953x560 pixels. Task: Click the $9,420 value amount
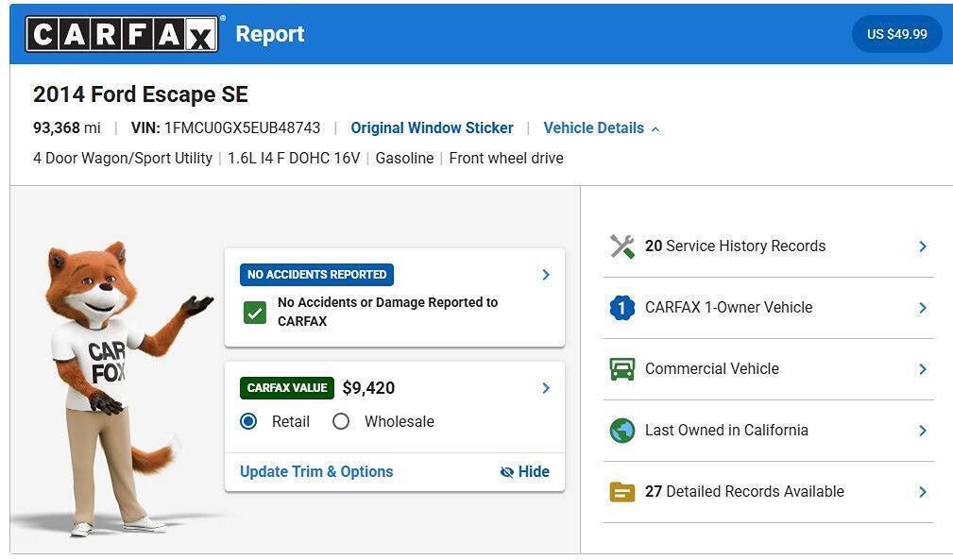coord(369,388)
